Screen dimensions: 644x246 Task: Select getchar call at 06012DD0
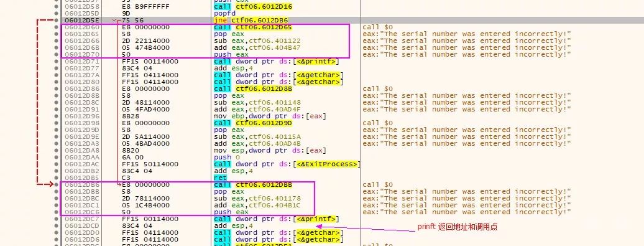click(278, 233)
